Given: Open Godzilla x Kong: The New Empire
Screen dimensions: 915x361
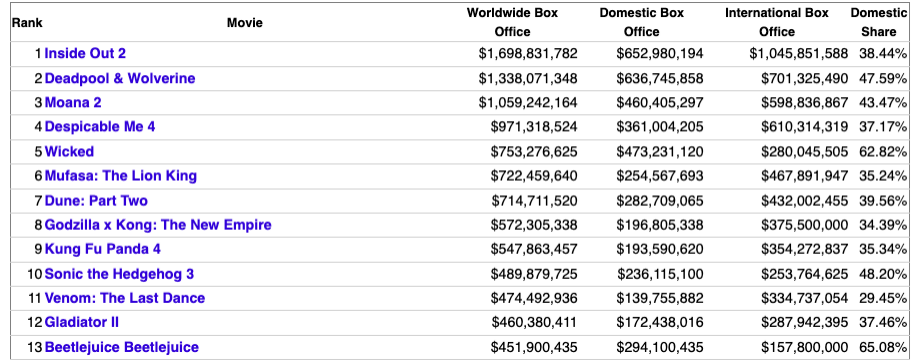Looking at the screenshot, I should coord(158,225).
